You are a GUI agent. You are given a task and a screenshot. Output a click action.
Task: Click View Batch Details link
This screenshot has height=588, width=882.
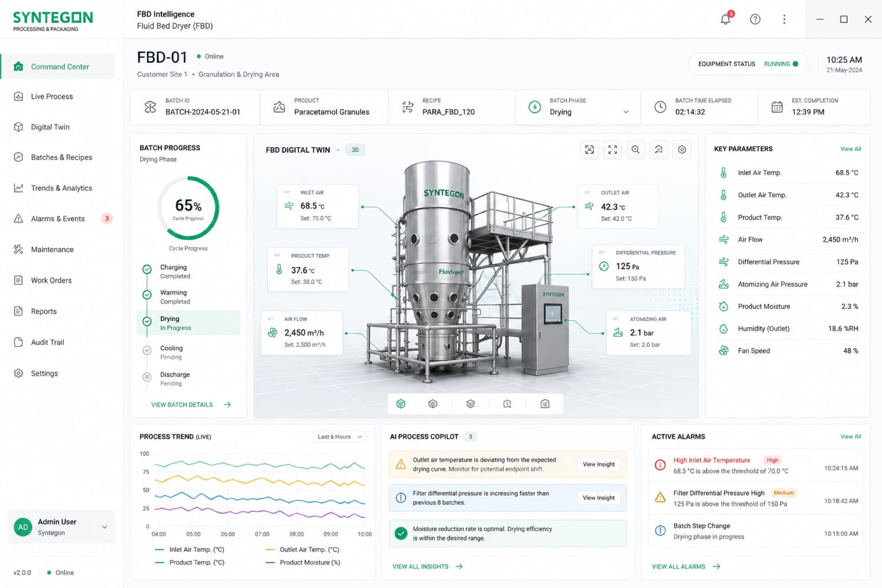click(x=191, y=405)
